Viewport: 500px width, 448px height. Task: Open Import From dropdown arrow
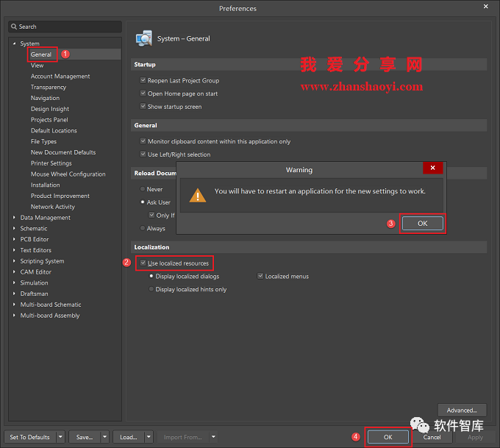tap(213, 437)
